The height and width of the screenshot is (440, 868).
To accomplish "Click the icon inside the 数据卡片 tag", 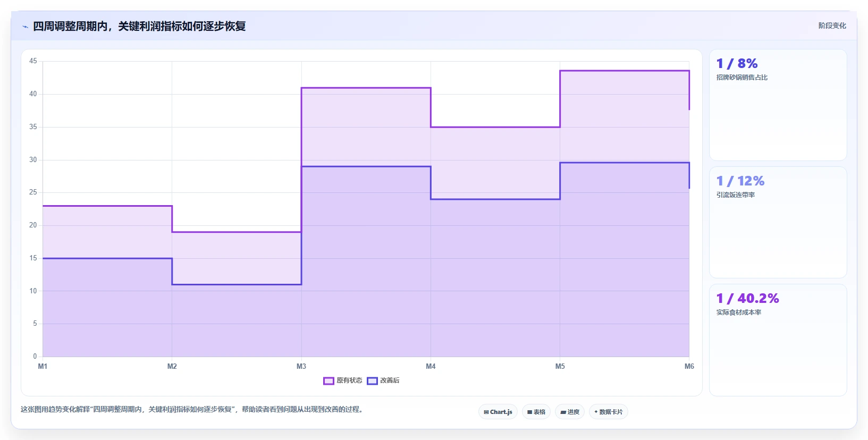I will (596, 412).
